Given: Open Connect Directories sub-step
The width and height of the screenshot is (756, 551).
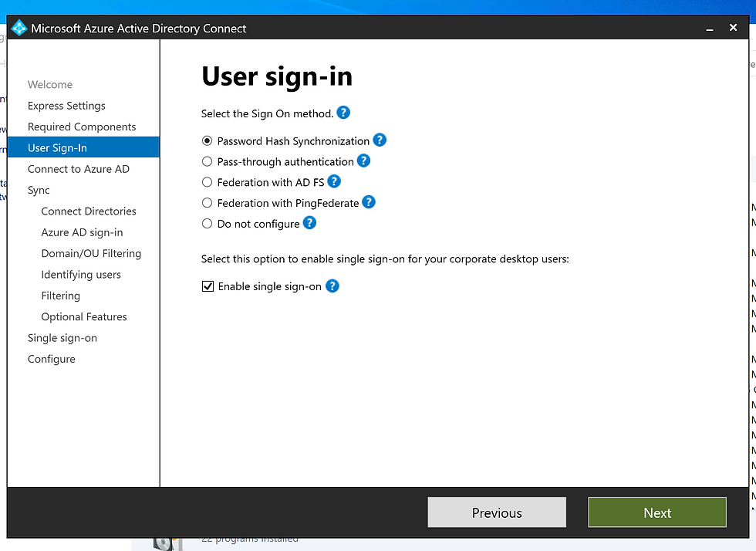Looking at the screenshot, I should pyautogui.click(x=89, y=211).
